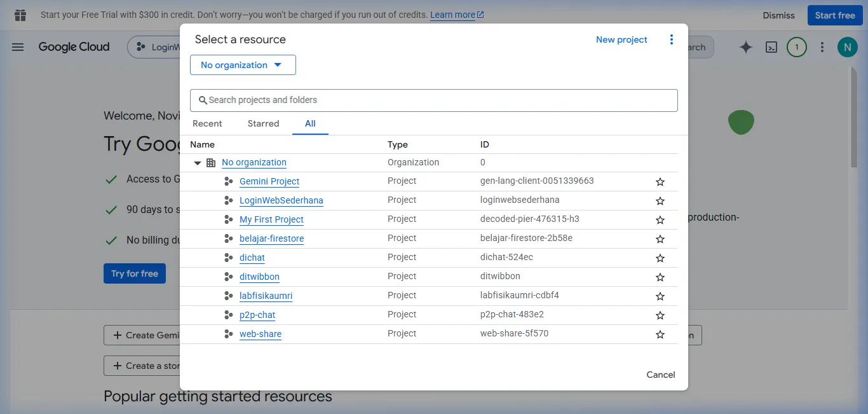Click the Google Cloud logo
The height and width of the screenshot is (414, 868).
(74, 47)
